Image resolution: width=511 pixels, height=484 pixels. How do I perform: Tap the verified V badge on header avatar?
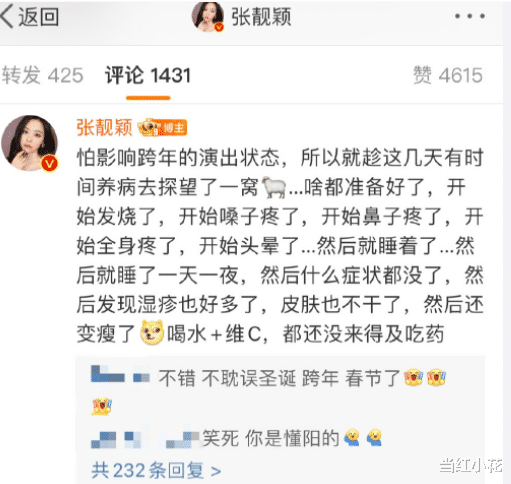pyautogui.click(x=219, y=27)
